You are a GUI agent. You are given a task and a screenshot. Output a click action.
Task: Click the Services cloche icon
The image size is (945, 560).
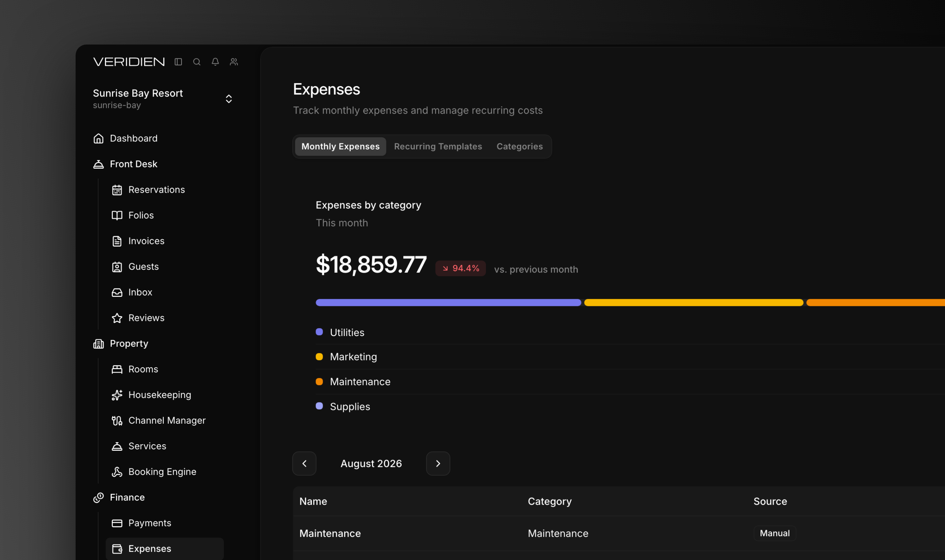point(117,446)
